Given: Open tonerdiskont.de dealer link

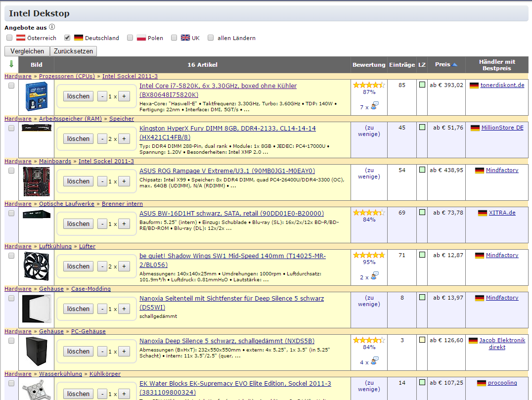Looking at the screenshot, I should click(x=502, y=85).
